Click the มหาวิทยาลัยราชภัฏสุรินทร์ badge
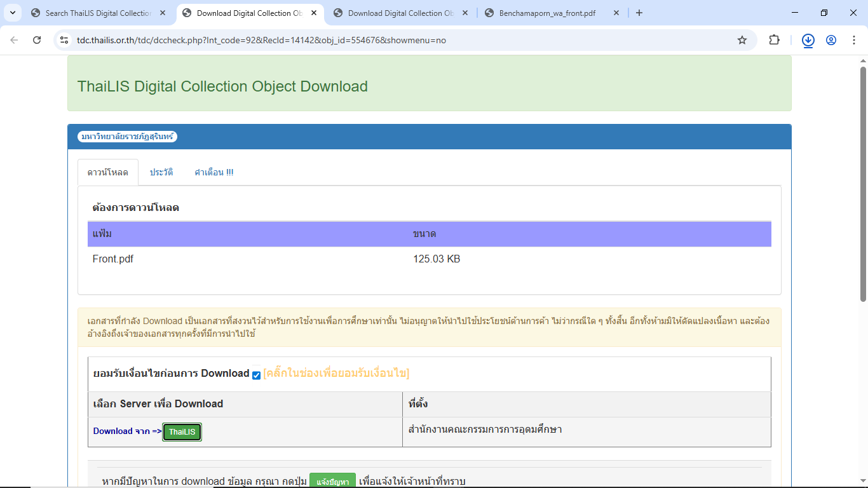Image resolution: width=868 pixels, height=488 pixels. coord(127,137)
